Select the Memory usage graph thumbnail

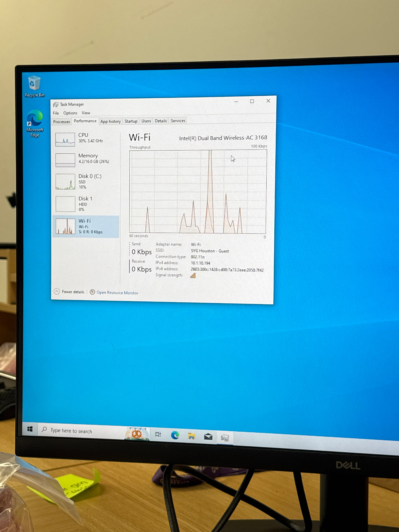65,160
